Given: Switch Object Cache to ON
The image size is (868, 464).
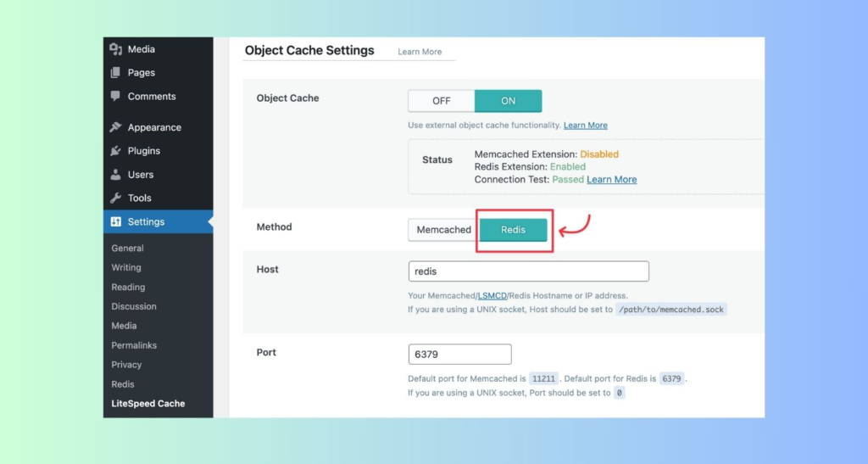Looking at the screenshot, I should point(509,101).
